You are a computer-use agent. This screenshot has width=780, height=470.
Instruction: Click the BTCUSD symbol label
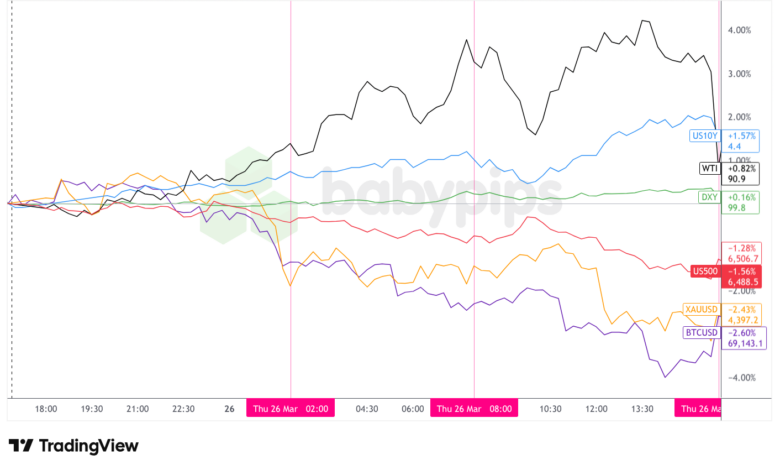(699, 331)
